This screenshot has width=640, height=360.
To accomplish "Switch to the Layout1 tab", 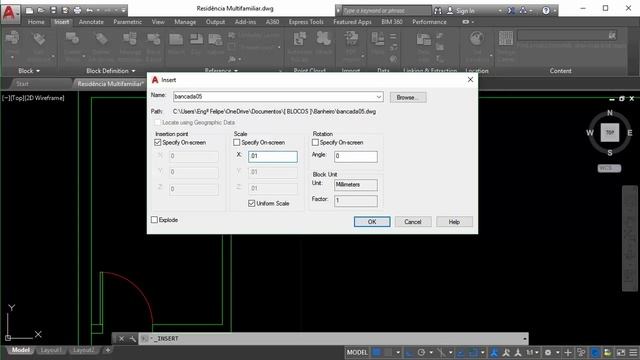I will (x=51, y=350).
